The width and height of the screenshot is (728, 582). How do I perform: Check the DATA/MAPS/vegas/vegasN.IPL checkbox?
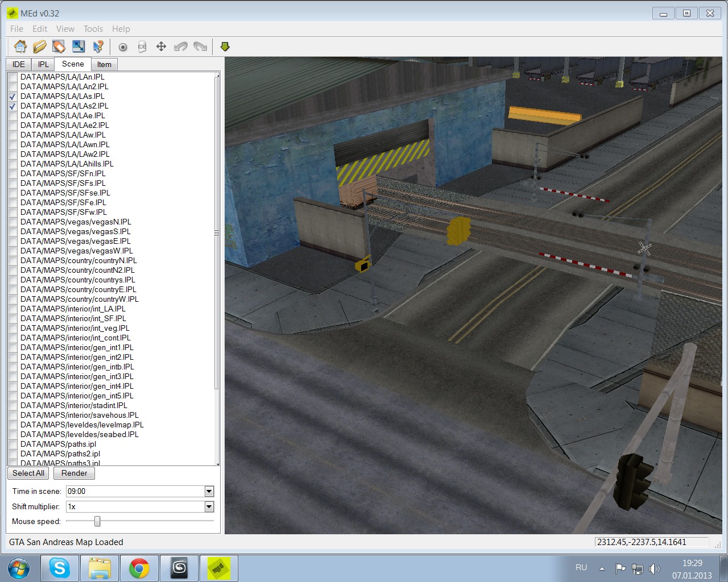pyautogui.click(x=13, y=222)
